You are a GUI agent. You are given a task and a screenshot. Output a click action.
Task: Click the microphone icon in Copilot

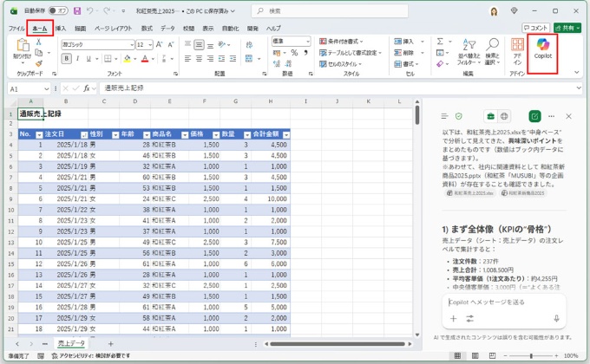(556, 319)
